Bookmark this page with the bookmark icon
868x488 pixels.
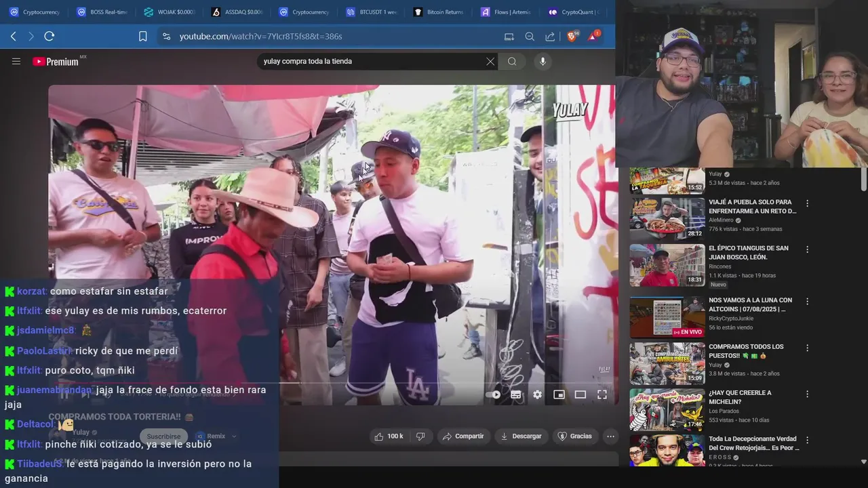click(142, 37)
